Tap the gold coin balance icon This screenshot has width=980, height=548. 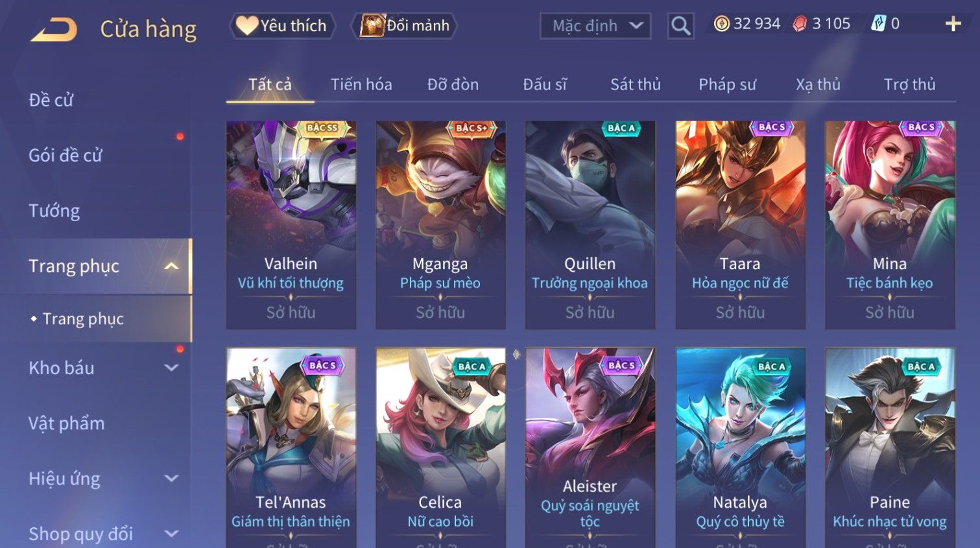721,24
